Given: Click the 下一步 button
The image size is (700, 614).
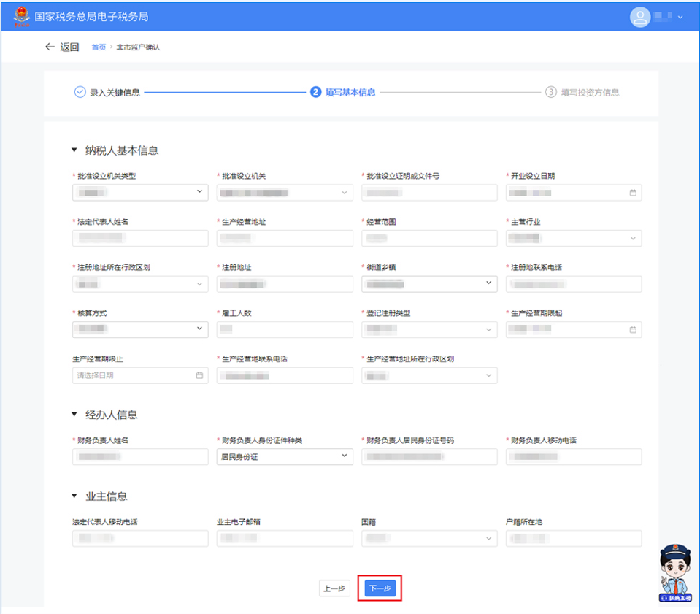Looking at the screenshot, I should [x=380, y=588].
